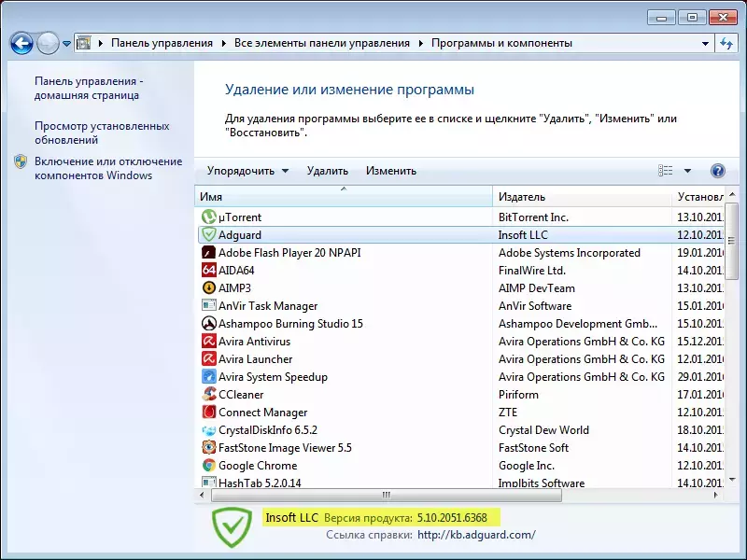Screen dimensions: 747x560
Task: Select the Insoft LLC publisher cell in list
Action: coord(523,235)
